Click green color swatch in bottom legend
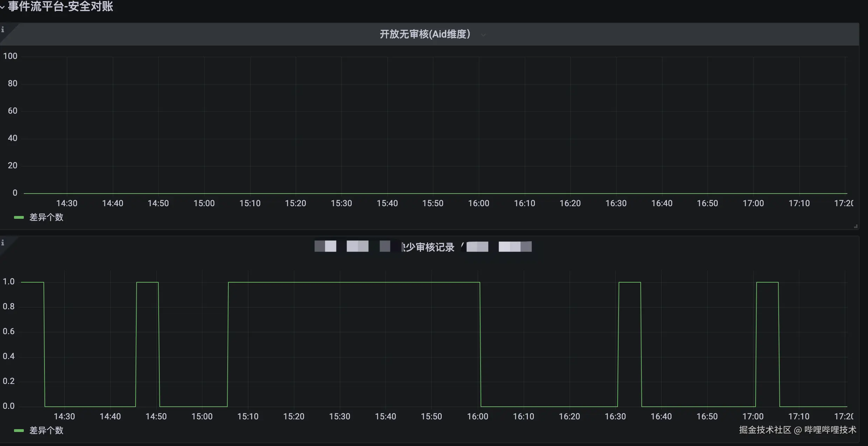 coord(19,431)
